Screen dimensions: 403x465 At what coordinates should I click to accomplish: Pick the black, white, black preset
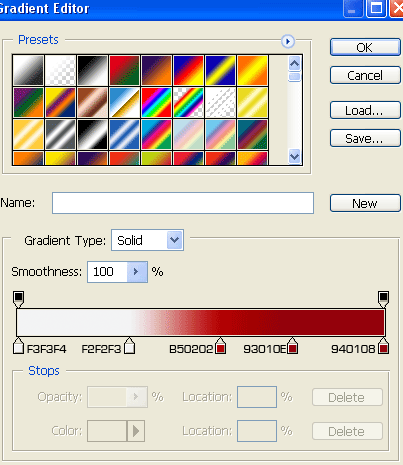92,70
